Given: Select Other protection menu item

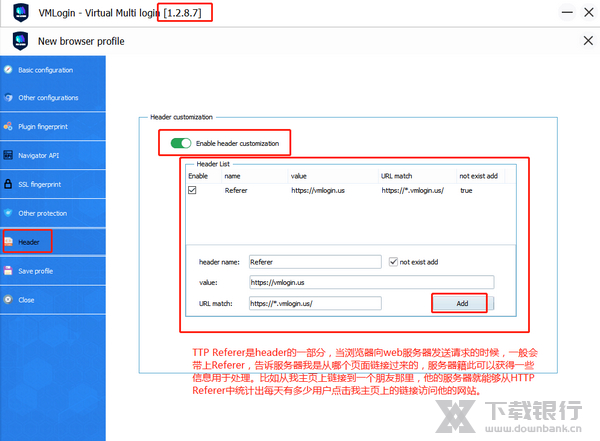Looking at the screenshot, I should (53, 213).
